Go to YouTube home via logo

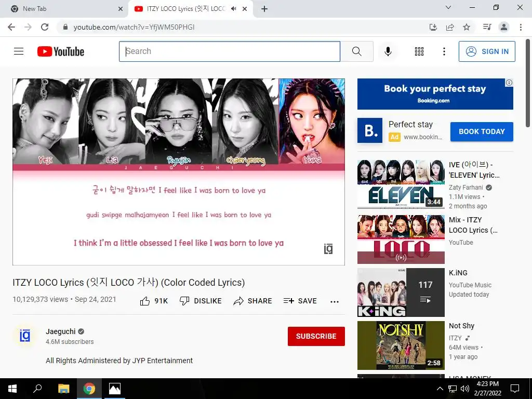[x=61, y=51]
